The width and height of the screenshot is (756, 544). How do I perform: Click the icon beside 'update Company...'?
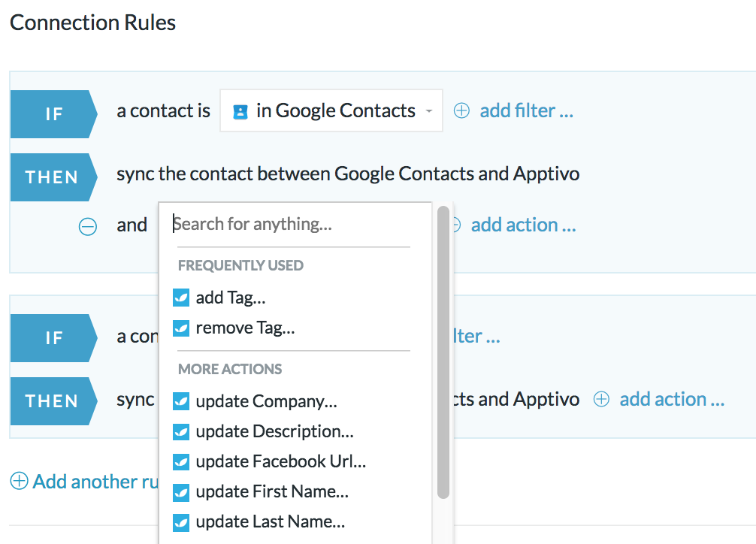pos(181,400)
